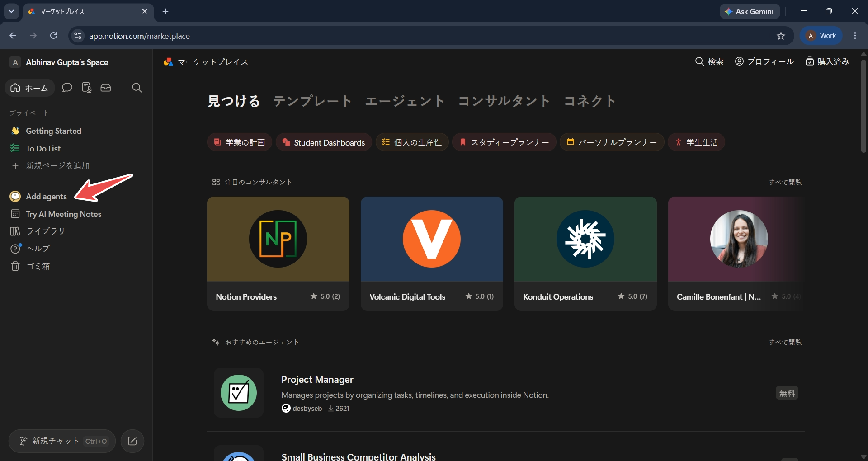Click the Project Manager agent icon
The width and height of the screenshot is (868, 461).
point(239,393)
